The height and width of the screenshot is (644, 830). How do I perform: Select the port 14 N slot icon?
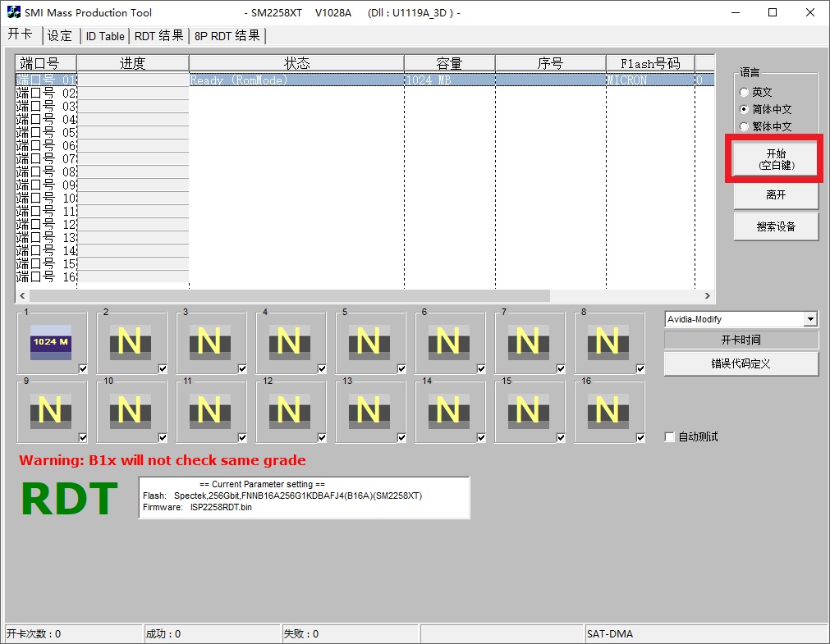click(x=448, y=410)
